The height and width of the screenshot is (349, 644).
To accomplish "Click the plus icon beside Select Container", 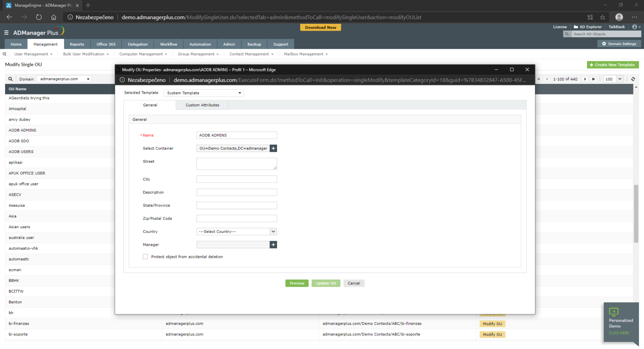I will (x=273, y=148).
